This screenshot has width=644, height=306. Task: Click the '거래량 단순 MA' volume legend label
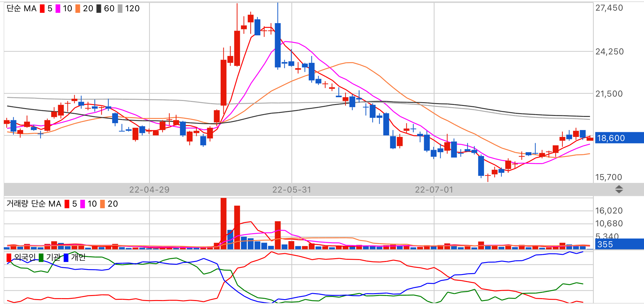pyautogui.click(x=34, y=204)
